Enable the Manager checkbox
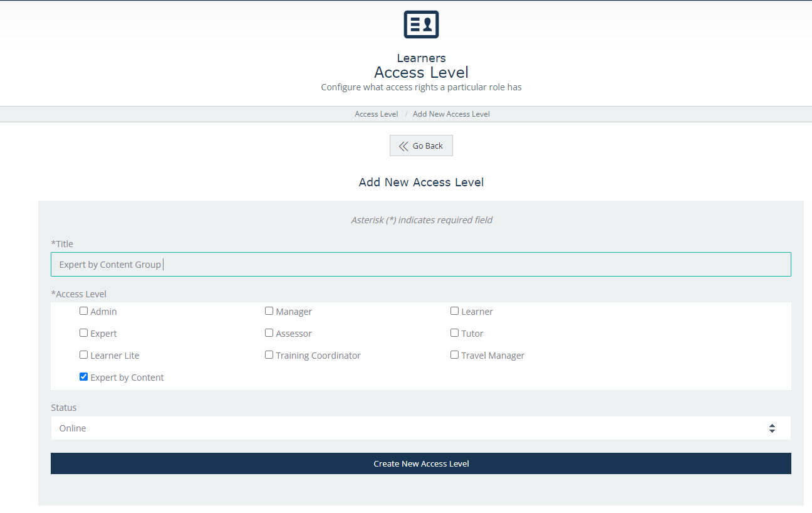The height and width of the screenshot is (513, 812). (x=269, y=311)
